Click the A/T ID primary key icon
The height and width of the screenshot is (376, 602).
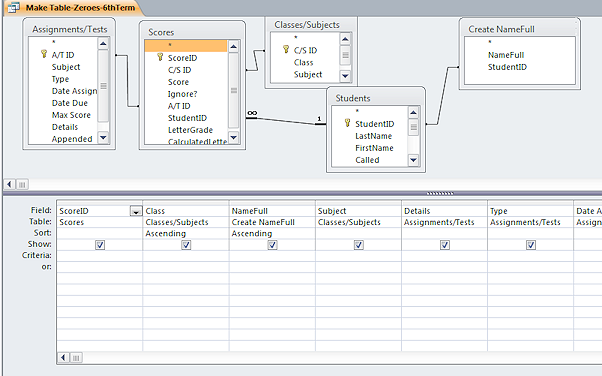[44, 54]
